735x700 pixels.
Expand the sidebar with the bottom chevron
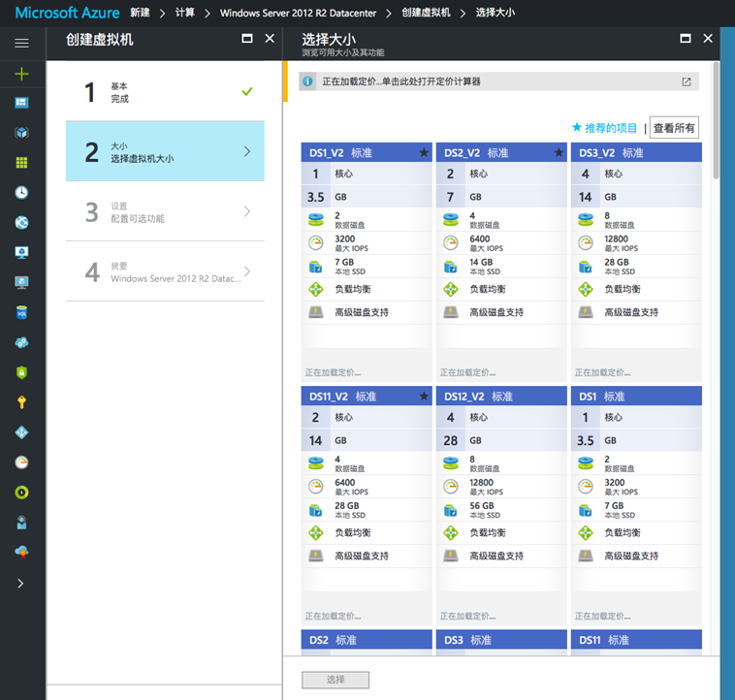point(20,584)
